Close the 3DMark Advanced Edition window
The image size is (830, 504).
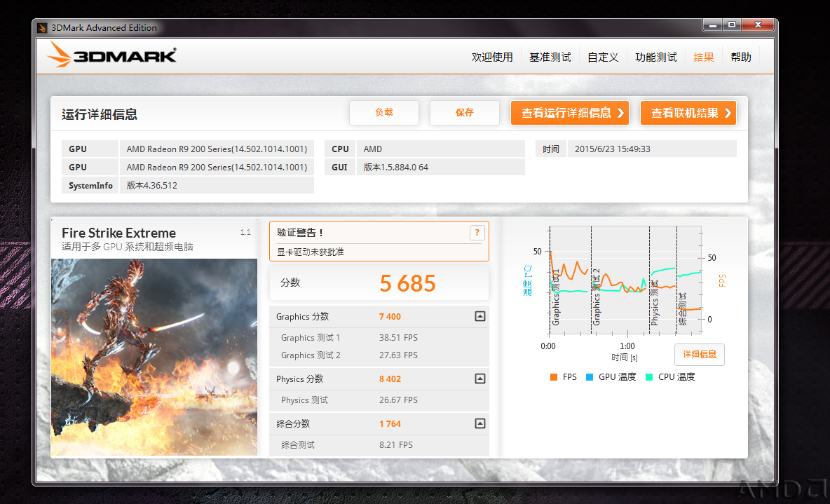(x=758, y=25)
